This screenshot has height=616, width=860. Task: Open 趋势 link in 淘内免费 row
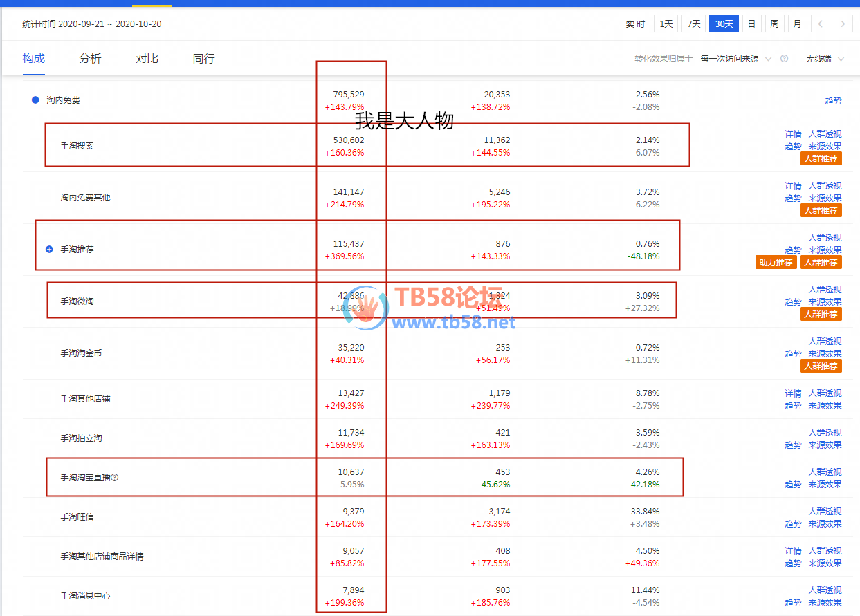tap(833, 101)
